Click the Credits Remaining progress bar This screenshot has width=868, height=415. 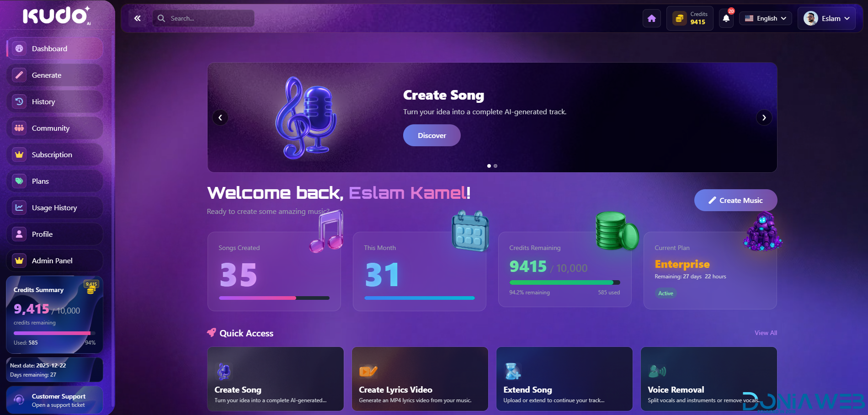pyautogui.click(x=564, y=282)
